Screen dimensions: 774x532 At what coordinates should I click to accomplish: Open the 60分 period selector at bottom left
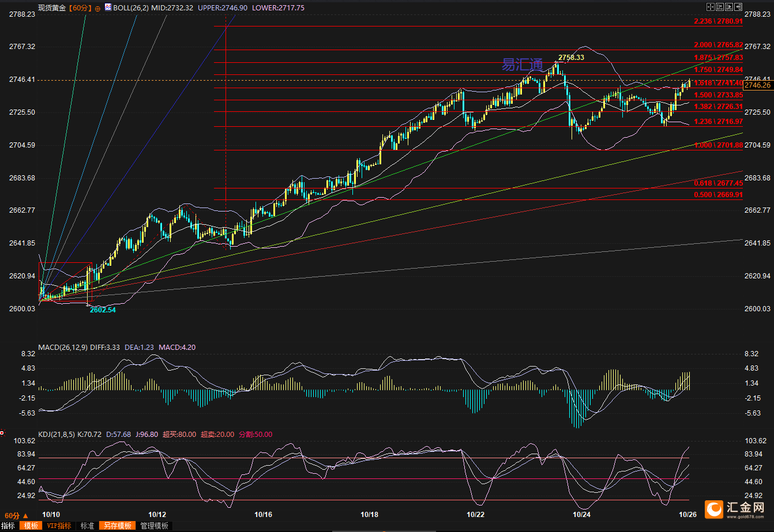pyautogui.click(x=16, y=516)
